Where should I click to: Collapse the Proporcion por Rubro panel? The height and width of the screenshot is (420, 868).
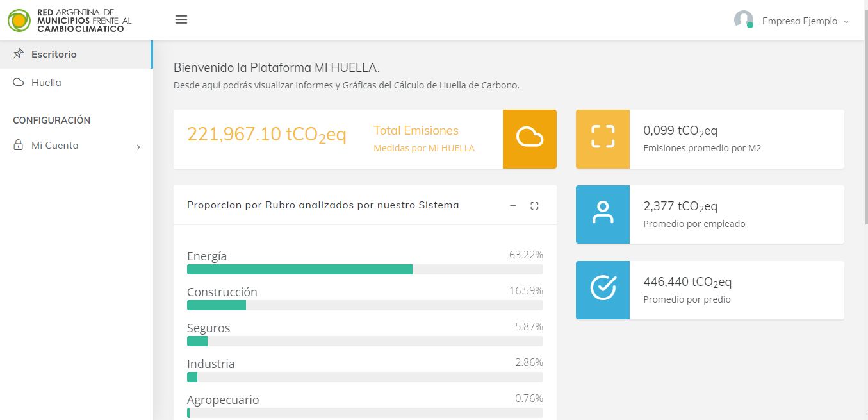pos(512,206)
